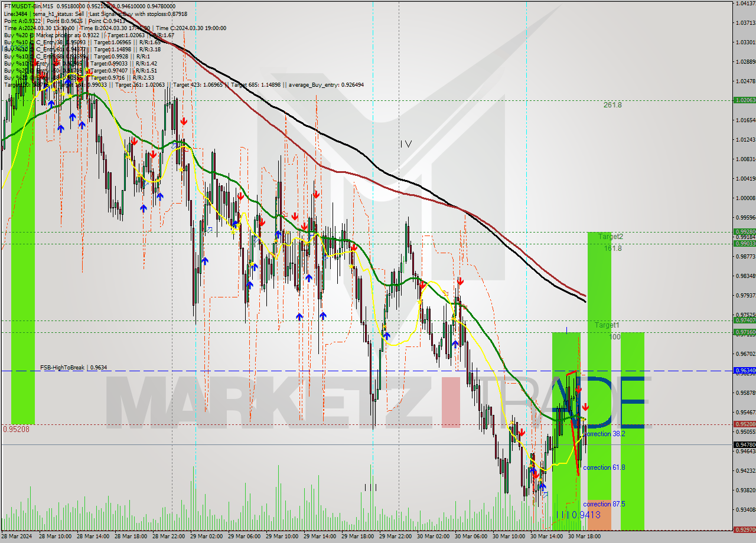Screen dimensions: 756x543
Task: Click the '30 Mar 02:00' time axis label
Action: coord(434,537)
